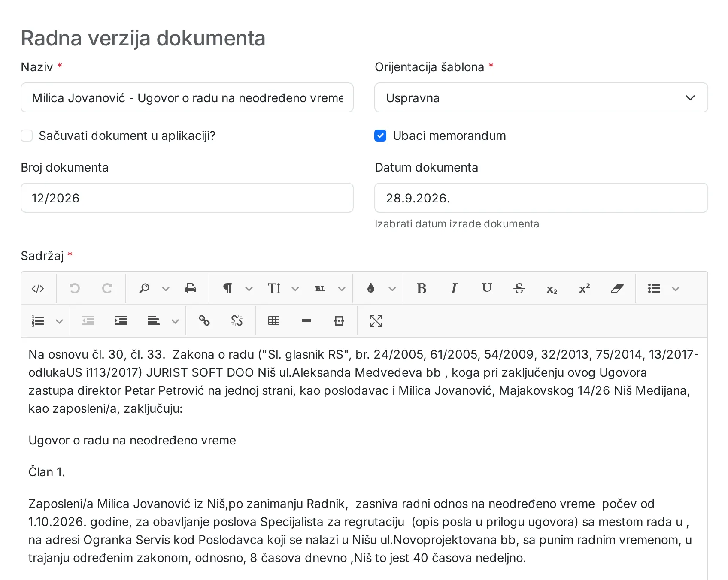Click 'Izabrati datum izrade dokumenta' hint
Screen dimensions: 728x580
457,224
